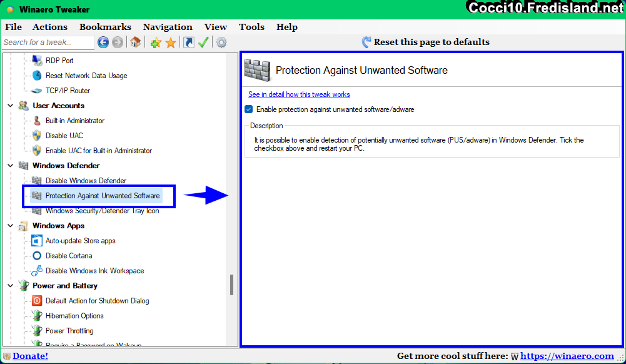Open the Actions menu
The image size is (626, 364).
click(x=50, y=27)
